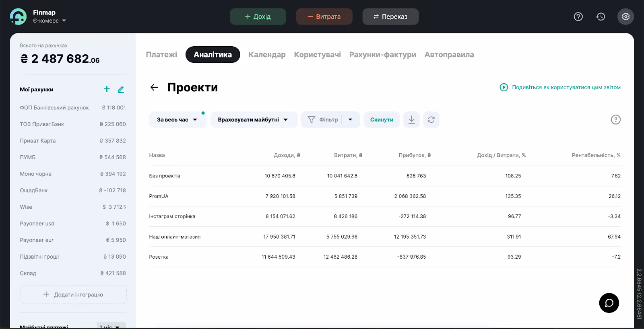The height and width of the screenshot is (329, 644).
Task: Click Інстаграм profit value -272 114.38
Action: point(412,216)
